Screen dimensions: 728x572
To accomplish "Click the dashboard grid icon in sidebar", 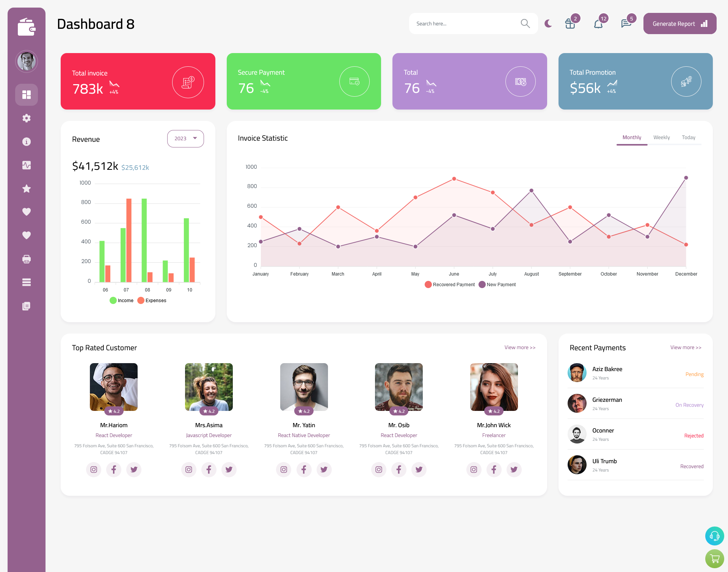I will point(27,94).
